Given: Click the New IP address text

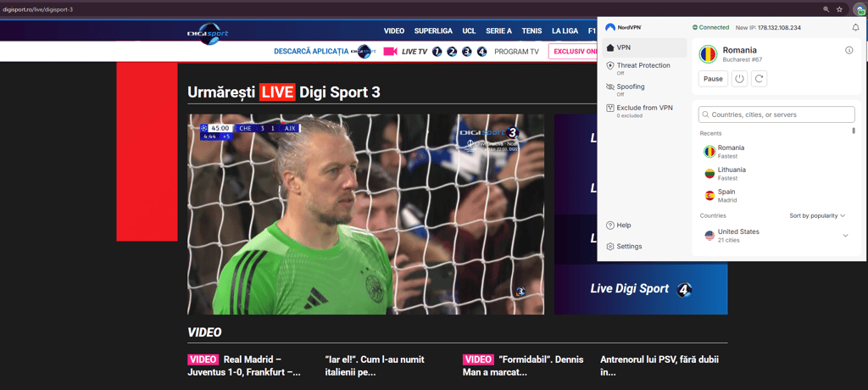Looking at the screenshot, I should pos(768,27).
